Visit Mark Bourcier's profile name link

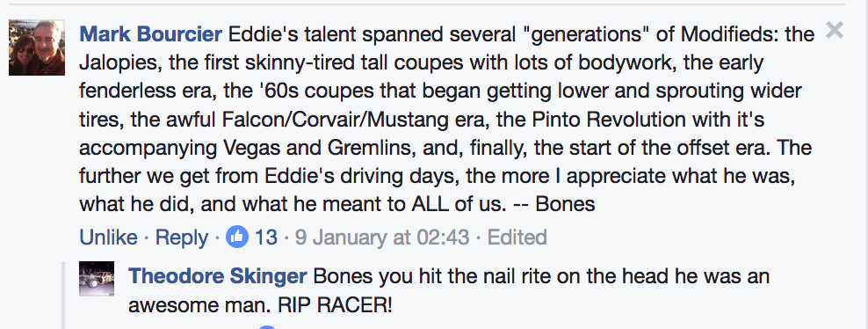click(x=150, y=35)
